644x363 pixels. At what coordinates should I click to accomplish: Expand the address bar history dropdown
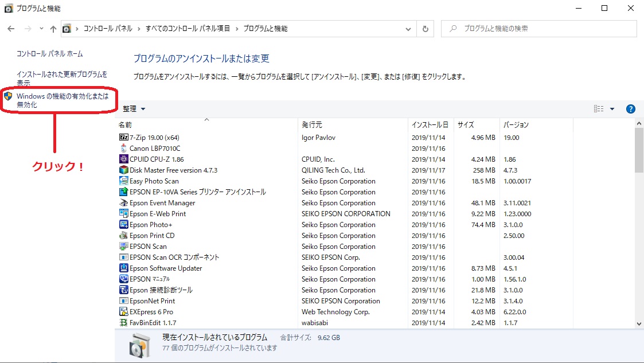pyautogui.click(x=408, y=29)
